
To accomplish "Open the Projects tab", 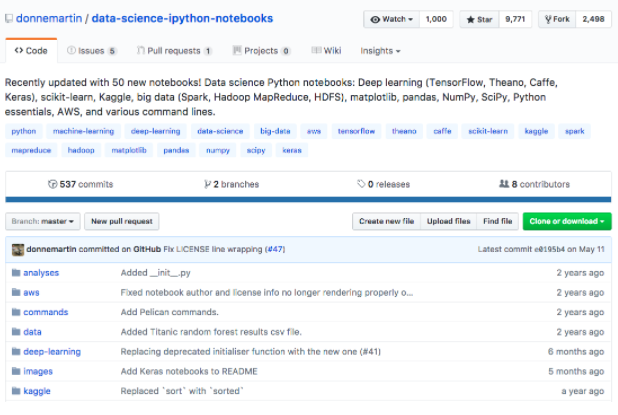I will (x=261, y=51).
